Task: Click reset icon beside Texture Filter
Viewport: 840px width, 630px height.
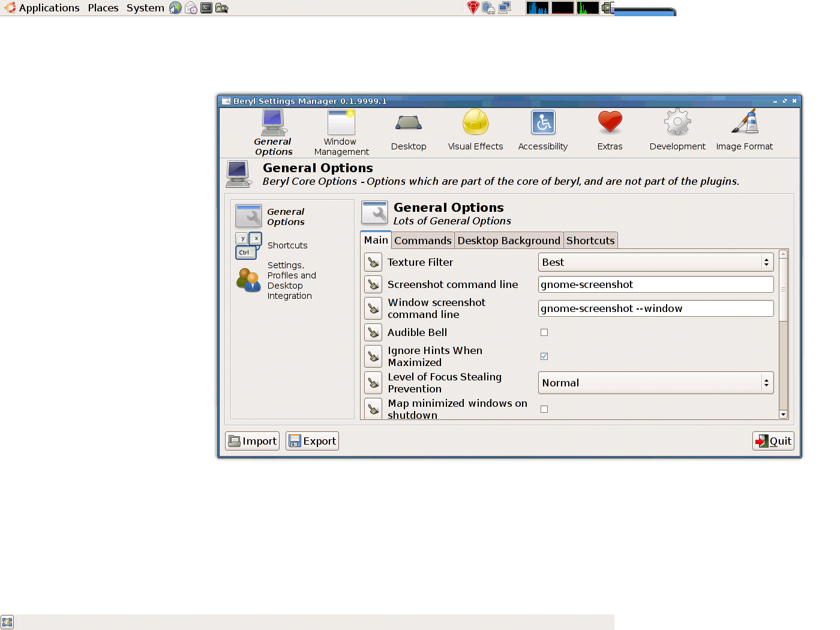Action: click(373, 262)
